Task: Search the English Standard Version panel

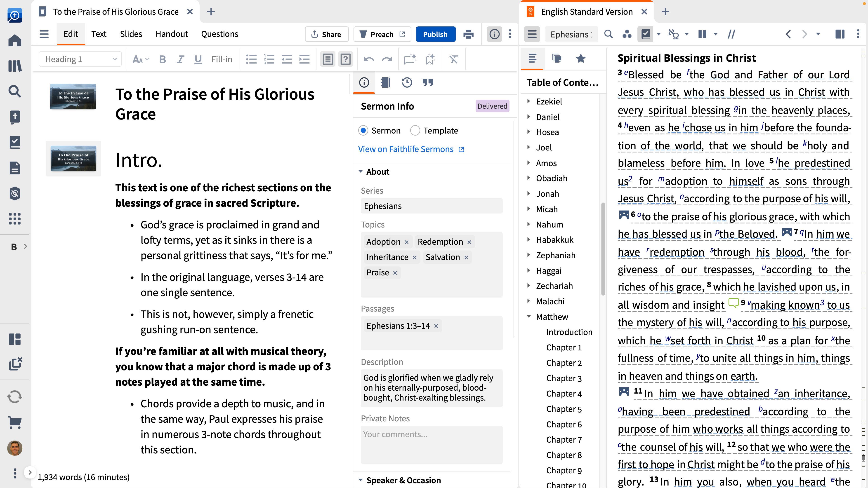Action: click(x=609, y=34)
